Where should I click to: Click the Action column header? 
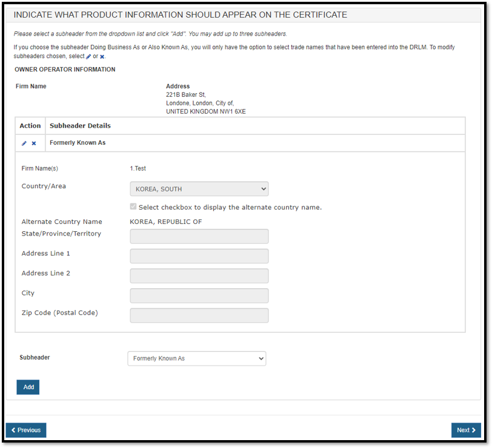coord(30,126)
